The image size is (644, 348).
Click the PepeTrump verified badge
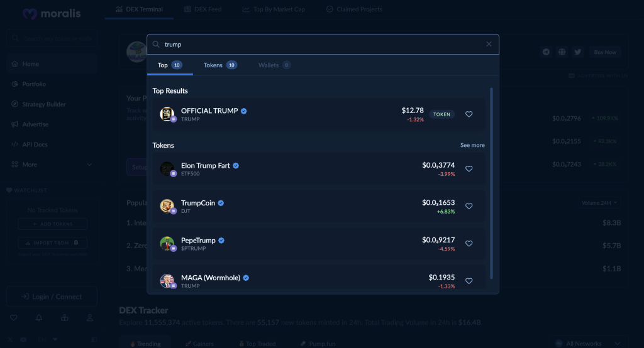click(x=221, y=241)
